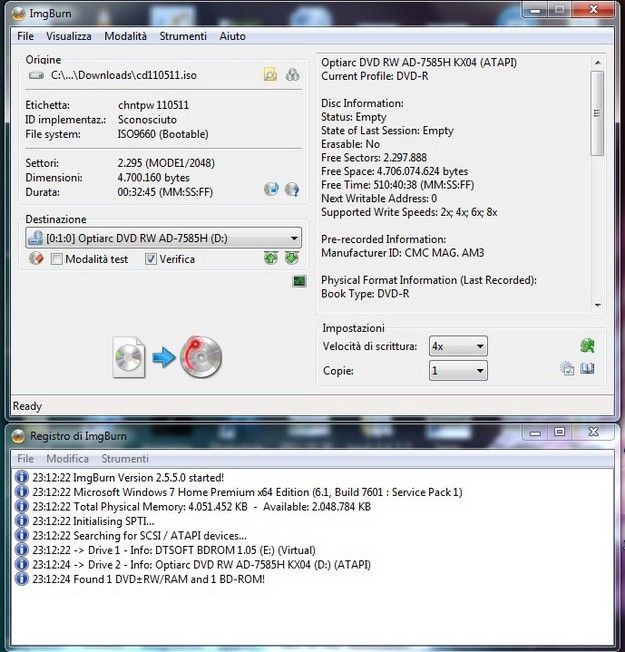The image size is (625, 652).
Task: Minimize the main ImgBurn window
Action: tap(535, 10)
